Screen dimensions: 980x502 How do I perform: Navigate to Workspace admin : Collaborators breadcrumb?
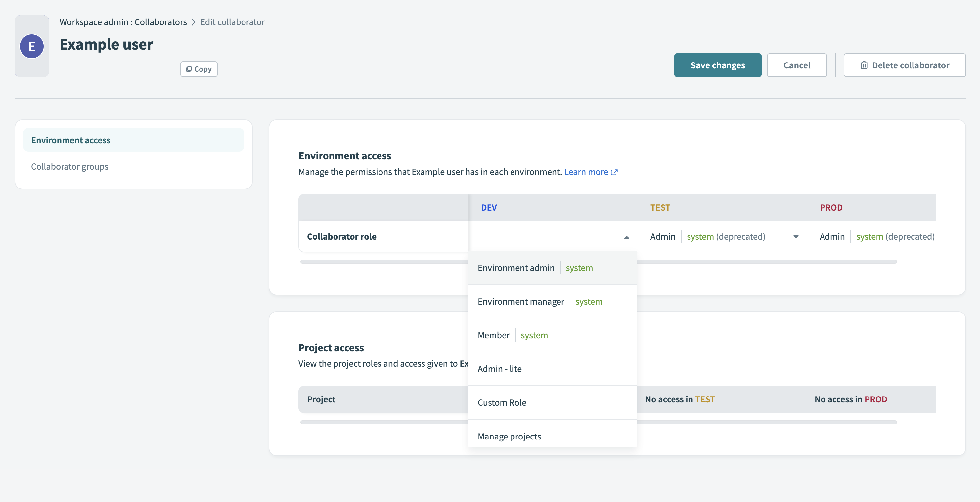(x=123, y=22)
